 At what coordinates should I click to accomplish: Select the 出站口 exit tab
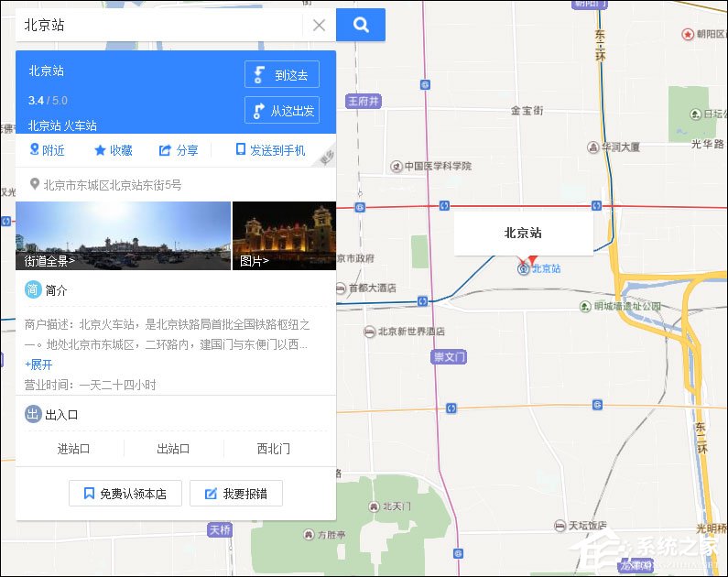[173, 449]
